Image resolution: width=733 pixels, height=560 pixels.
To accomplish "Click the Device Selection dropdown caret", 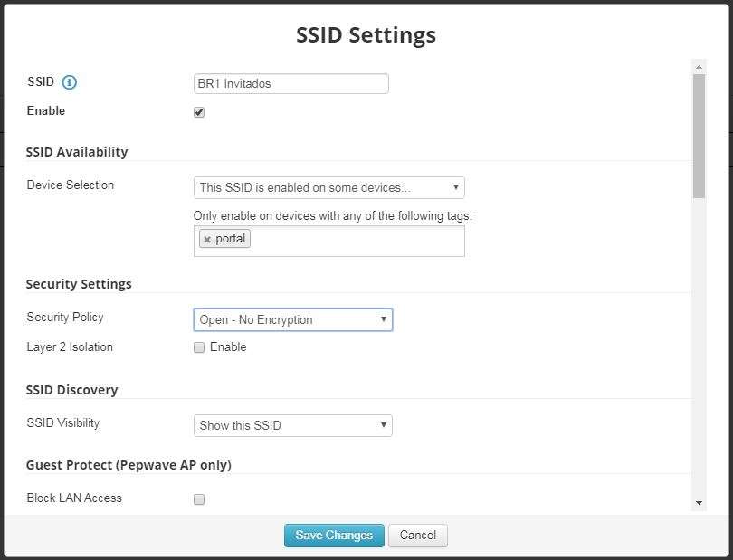I will tap(456, 187).
